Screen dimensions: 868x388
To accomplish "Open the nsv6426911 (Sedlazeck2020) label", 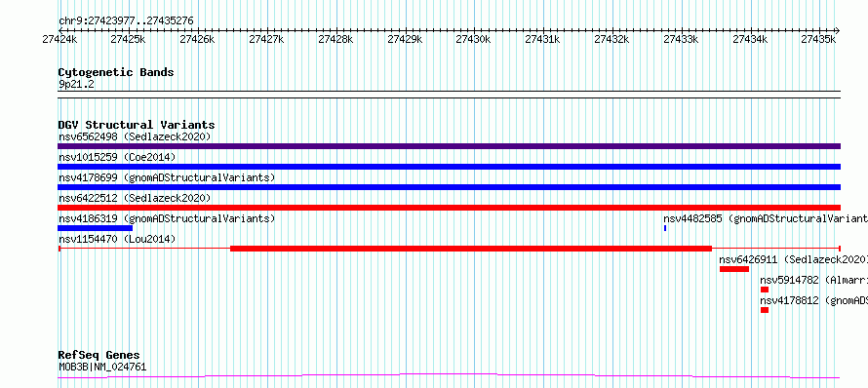I will coord(793,259).
